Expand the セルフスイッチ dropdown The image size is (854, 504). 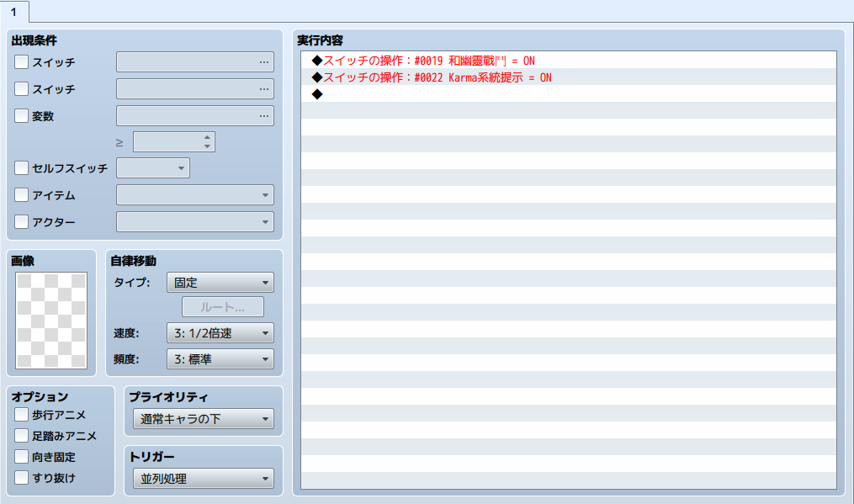(x=153, y=167)
